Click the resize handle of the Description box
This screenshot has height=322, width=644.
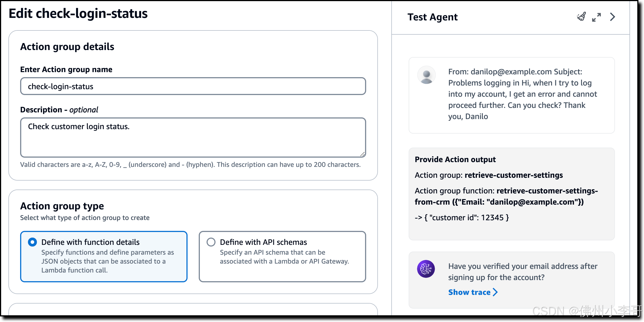click(363, 154)
